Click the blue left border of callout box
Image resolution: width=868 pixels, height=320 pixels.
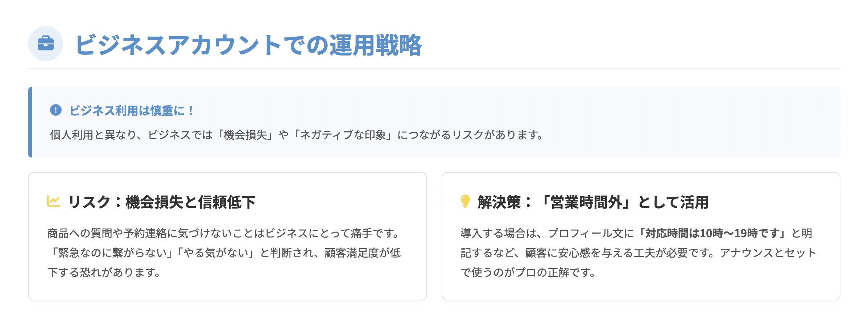[x=30, y=122]
